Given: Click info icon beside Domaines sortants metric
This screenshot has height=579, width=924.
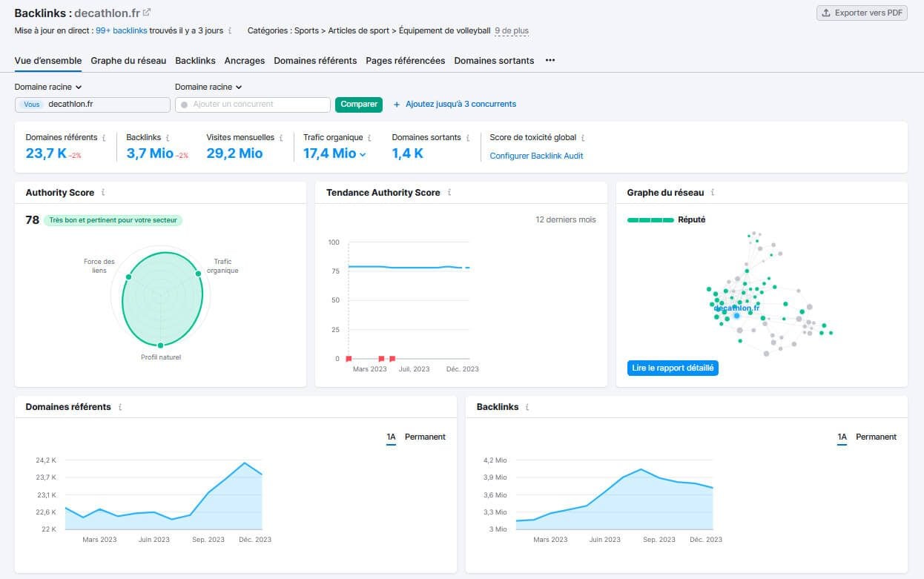Looking at the screenshot, I should pos(468,138).
